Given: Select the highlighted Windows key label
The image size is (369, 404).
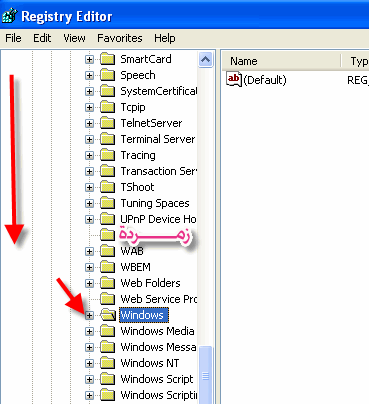Looking at the screenshot, I should click(144, 315).
